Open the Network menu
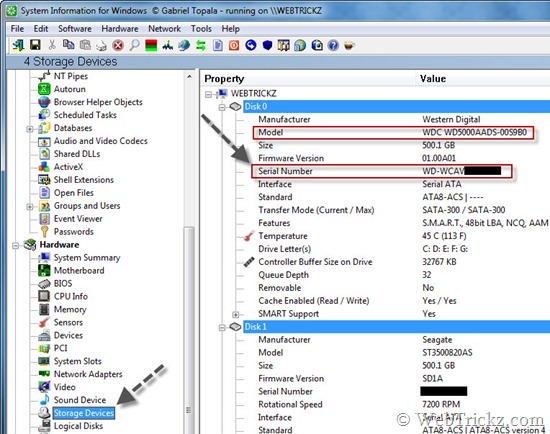Screen dimensions: 550x434 click(x=165, y=29)
